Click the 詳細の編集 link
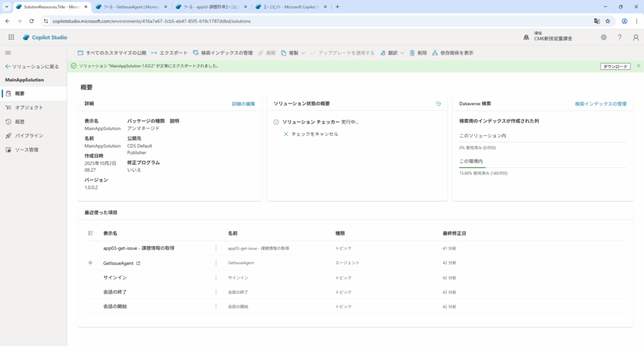The image size is (644, 346). click(243, 104)
